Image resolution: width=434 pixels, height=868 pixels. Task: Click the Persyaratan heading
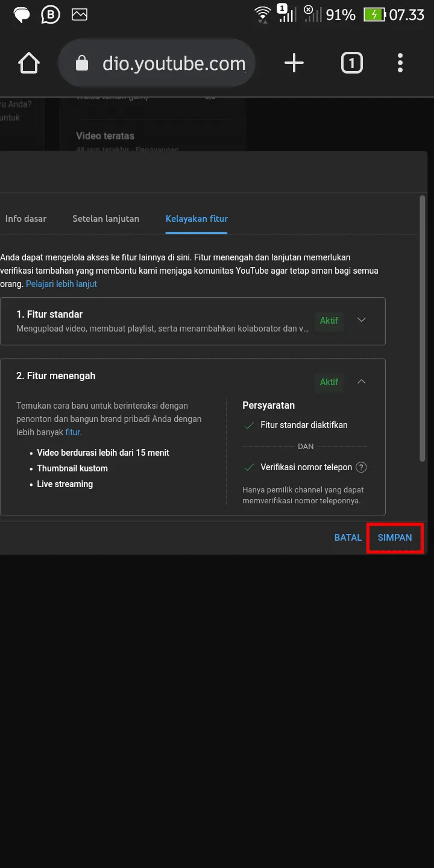point(269,406)
